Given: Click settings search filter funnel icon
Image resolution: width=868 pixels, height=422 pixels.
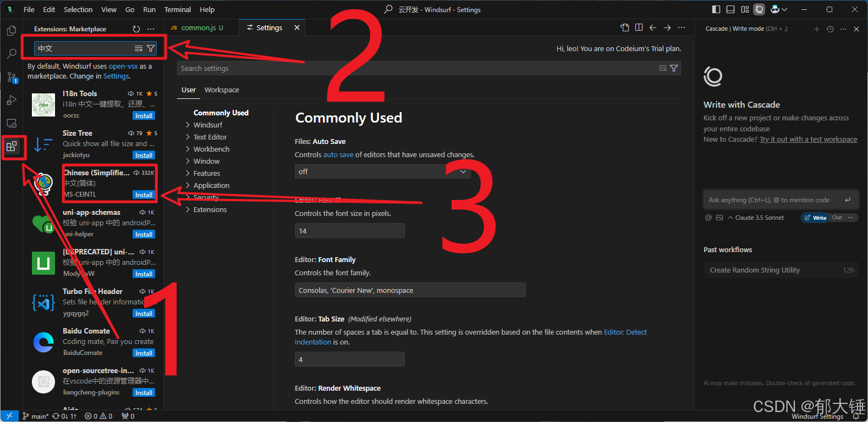Looking at the screenshot, I should [x=674, y=68].
